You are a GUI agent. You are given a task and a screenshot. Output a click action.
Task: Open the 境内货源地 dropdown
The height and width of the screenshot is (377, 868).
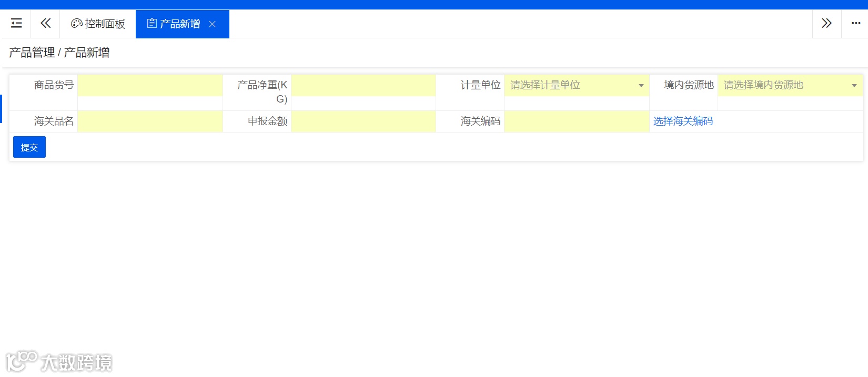click(x=790, y=85)
